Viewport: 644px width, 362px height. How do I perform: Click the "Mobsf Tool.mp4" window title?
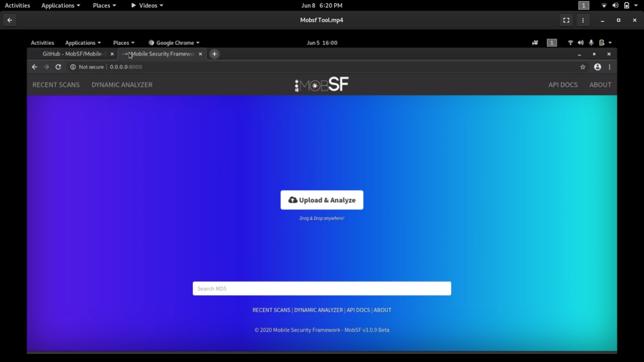point(322,20)
